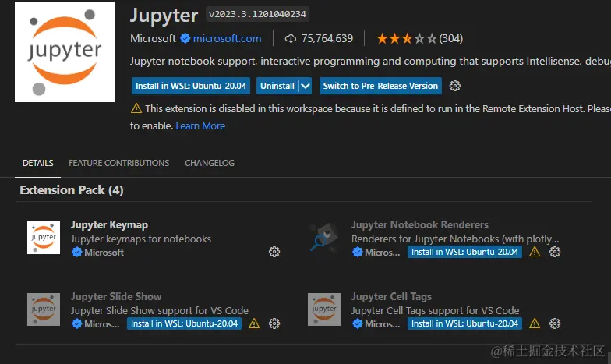Open manage gear for Jupyter Slide Show
The image size is (611, 364).
(x=274, y=323)
